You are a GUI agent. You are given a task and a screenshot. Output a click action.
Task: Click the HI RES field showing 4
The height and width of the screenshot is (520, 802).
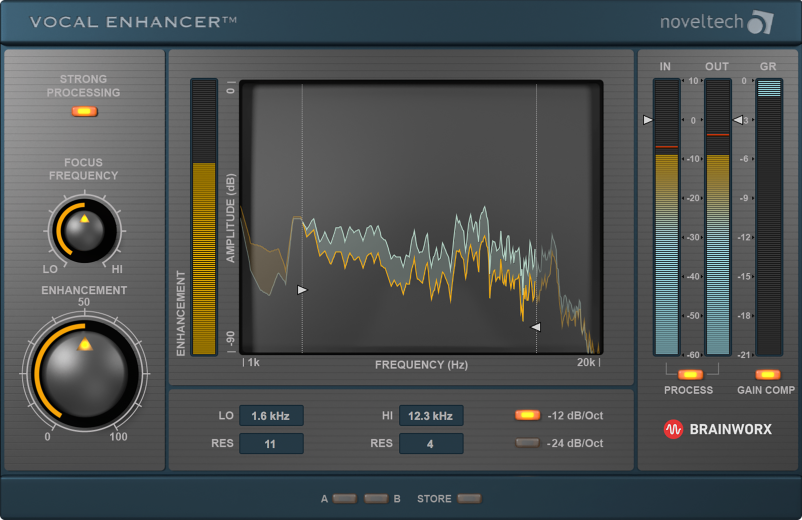431,443
